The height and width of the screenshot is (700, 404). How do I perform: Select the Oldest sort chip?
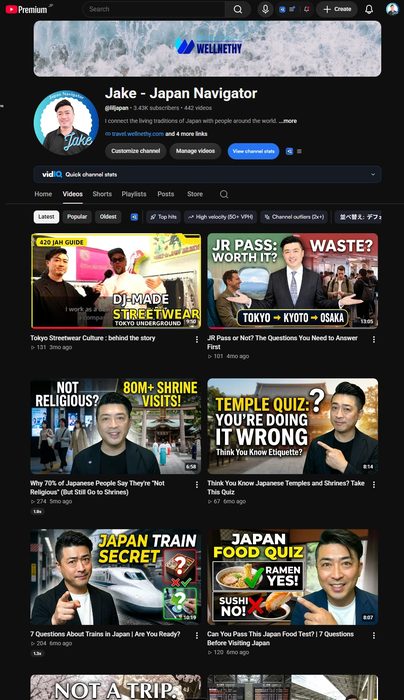coord(108,217)
